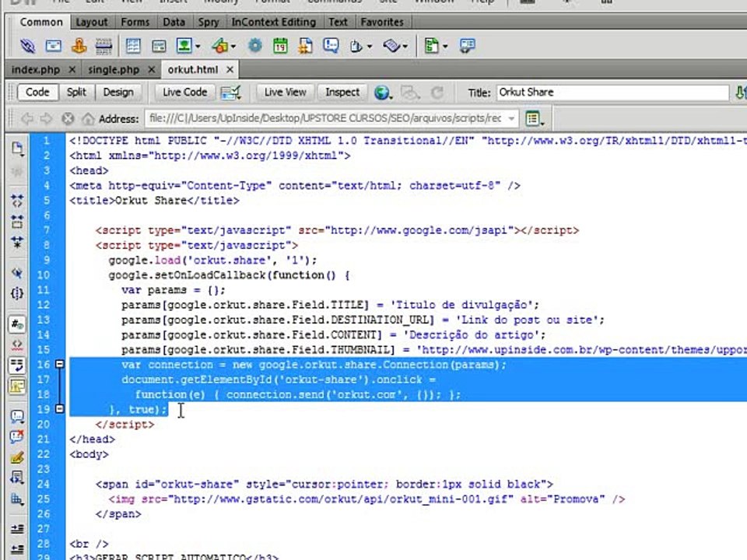Click the Refresh Design View icon
This screenshot has width=747, height=560.
(437, 93)
